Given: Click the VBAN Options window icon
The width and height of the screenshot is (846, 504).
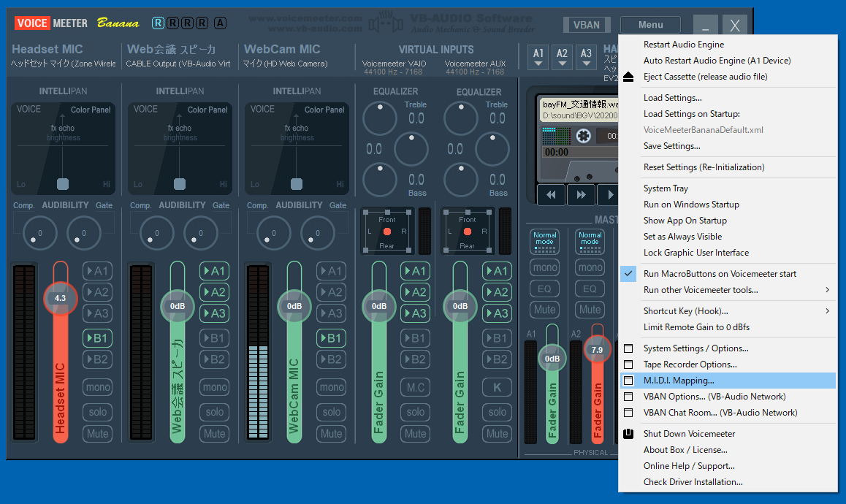Looking at the screenshot, I should 628,397.
